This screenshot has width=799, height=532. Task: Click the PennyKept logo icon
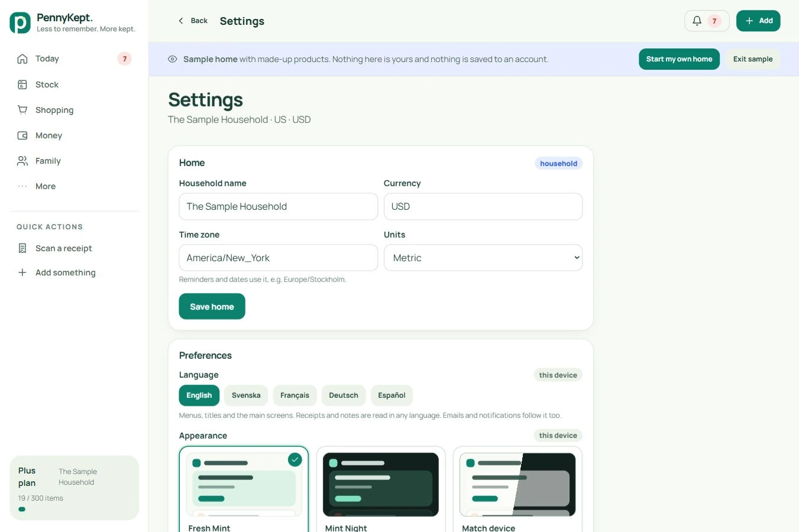click(20, 22)
